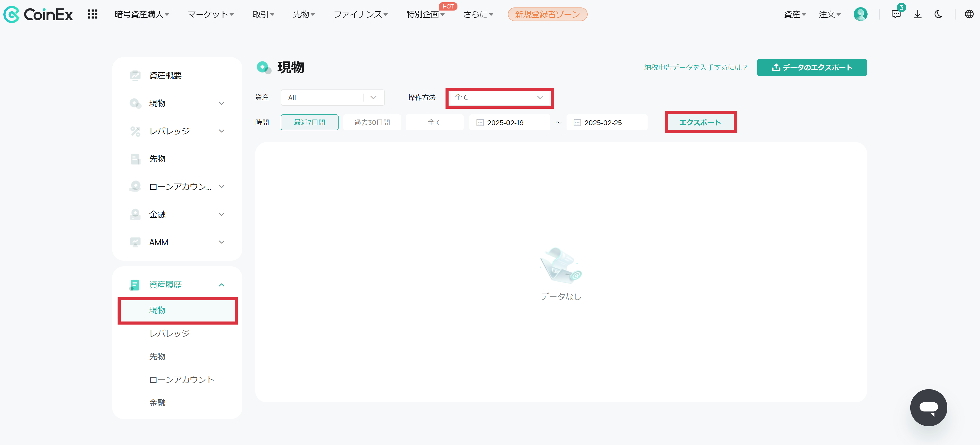980x445 pixels.
Task: Collapse the 資産履歴 section chevron
Action: point(222,285)
